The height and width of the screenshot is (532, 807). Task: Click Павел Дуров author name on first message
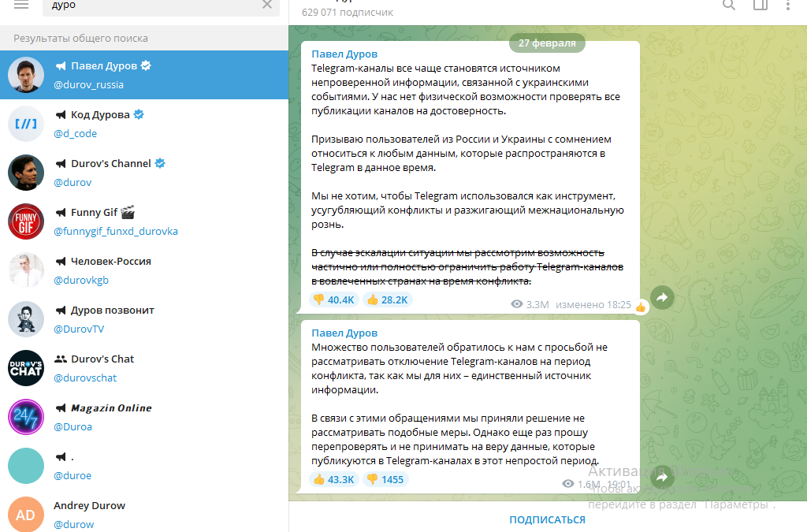(x=344, y=54)
